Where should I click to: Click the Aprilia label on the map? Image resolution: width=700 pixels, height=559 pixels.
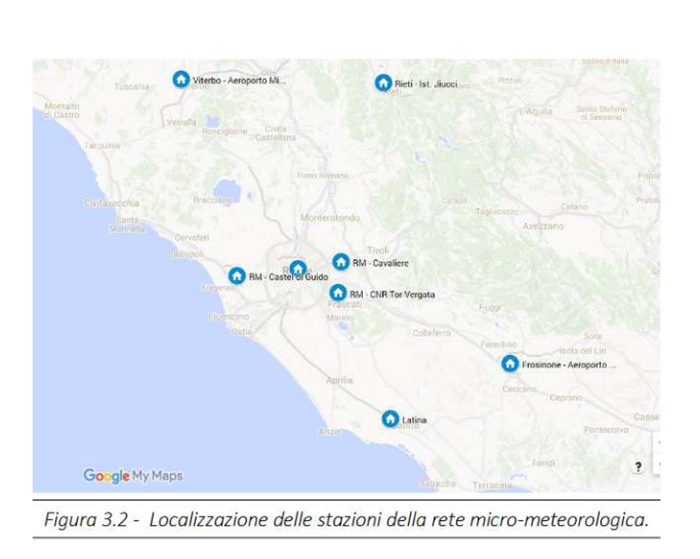tap(339, 380)
